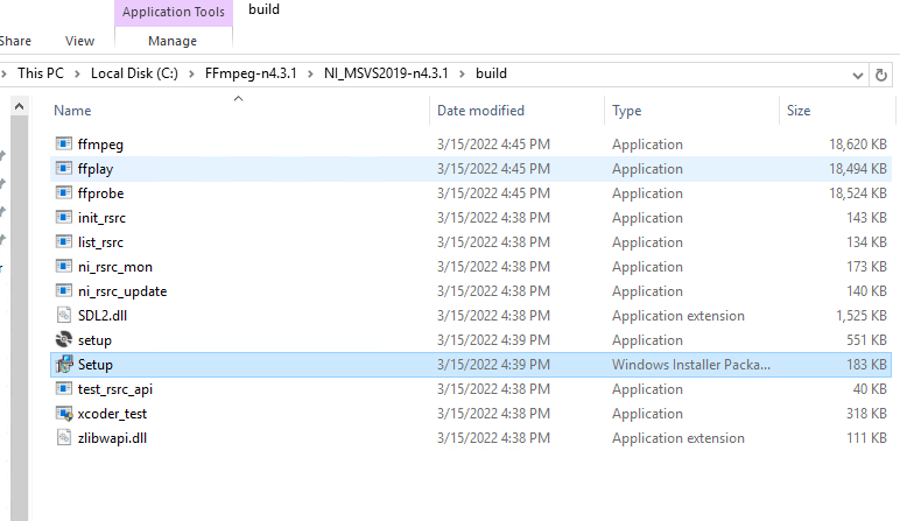Select the ni_rsrc_mon file name

click(115, 267)
